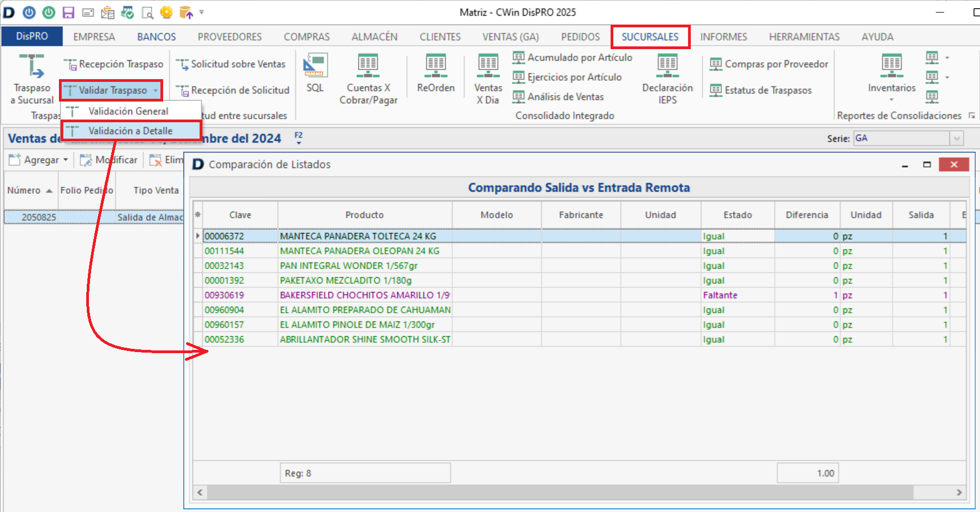Screen dimensions: 980x512
Task: Click the blue power icon in quick toolbar
Action: point(29,12)
